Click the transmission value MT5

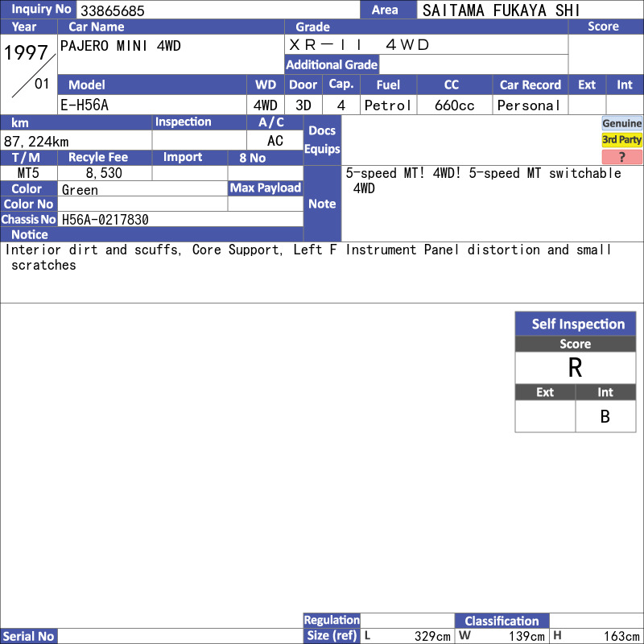click(28, 173)
